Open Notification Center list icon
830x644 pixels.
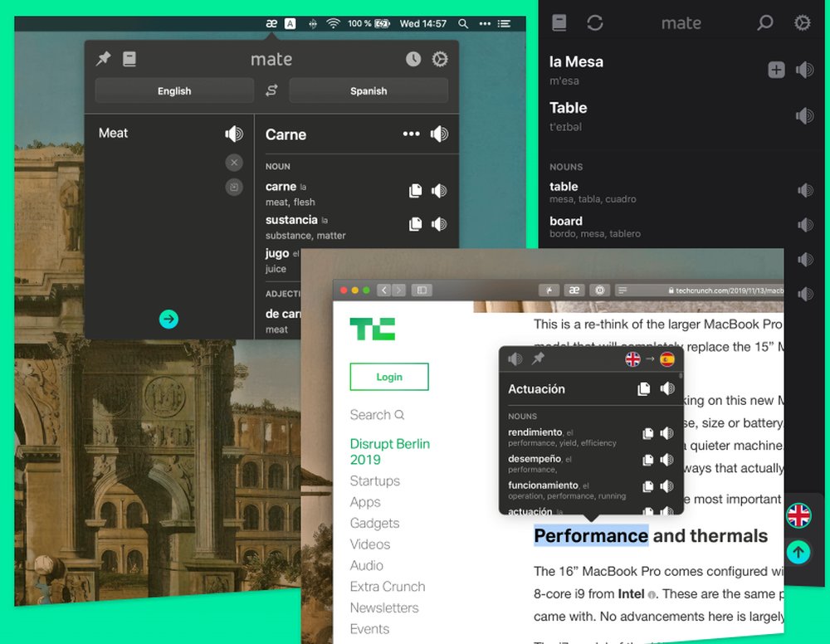505,23
